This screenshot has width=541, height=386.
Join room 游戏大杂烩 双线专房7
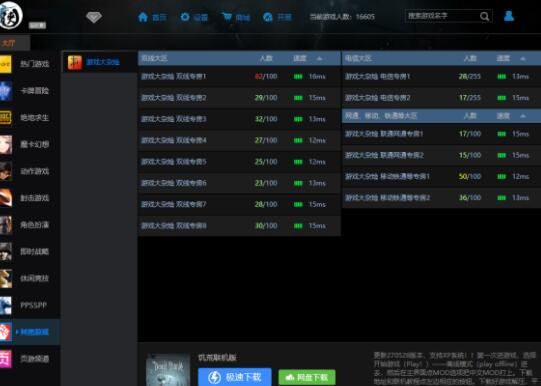coord(239,205)
